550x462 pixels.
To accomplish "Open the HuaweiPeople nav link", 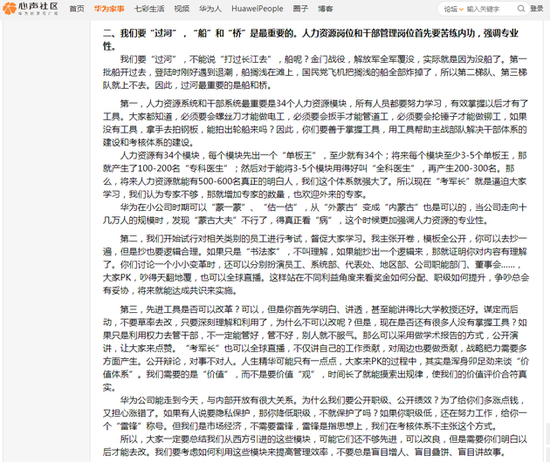I will [x=257, y=9].
